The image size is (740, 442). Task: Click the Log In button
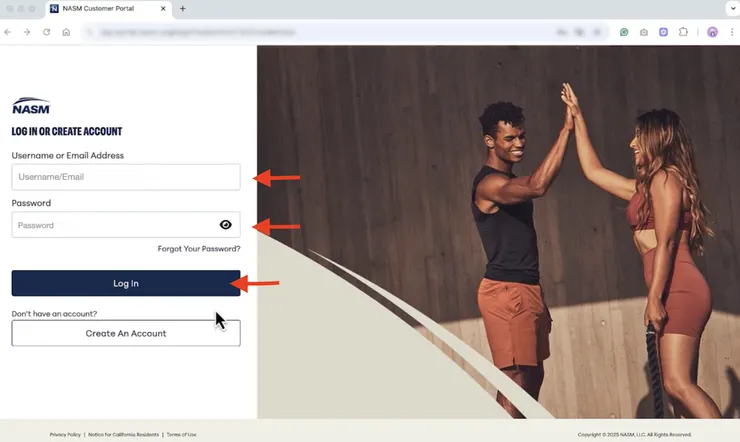126,283
